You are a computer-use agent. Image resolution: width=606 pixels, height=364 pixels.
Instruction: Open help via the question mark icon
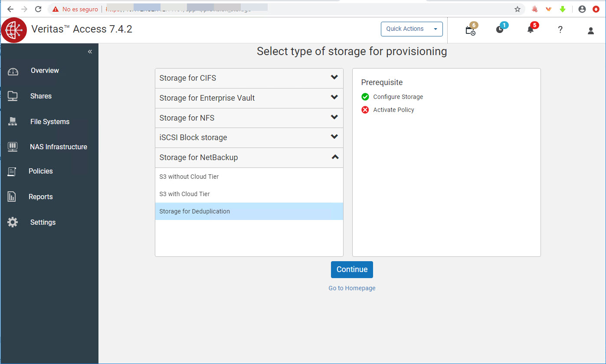560,30
